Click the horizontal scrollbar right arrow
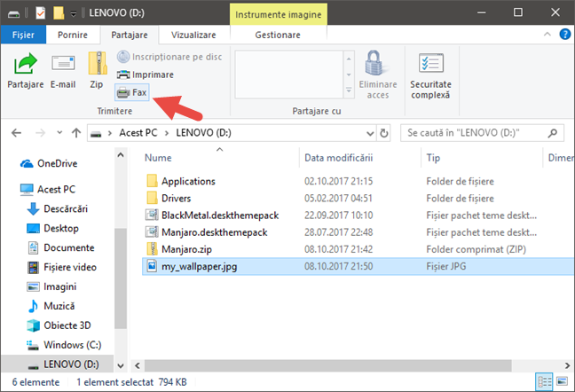The width and height of the screenshot is (575, 392). tap(567, 365)
